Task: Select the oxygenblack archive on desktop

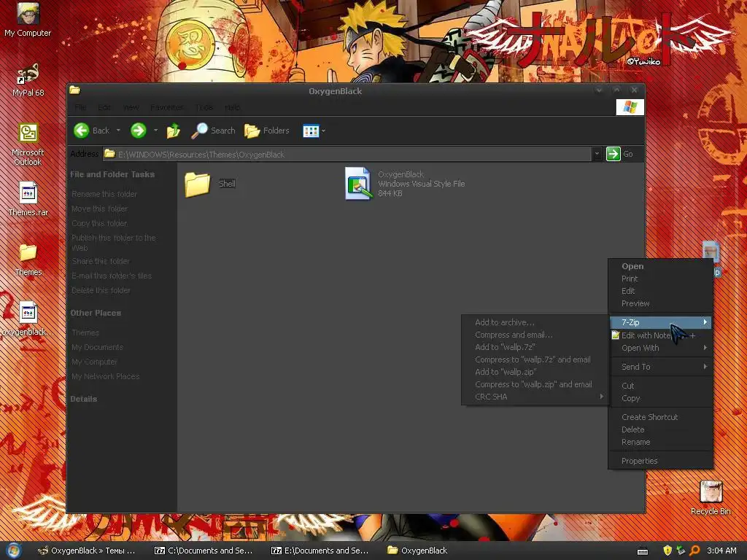Action: pyautogui.click(x=27, y=319)
